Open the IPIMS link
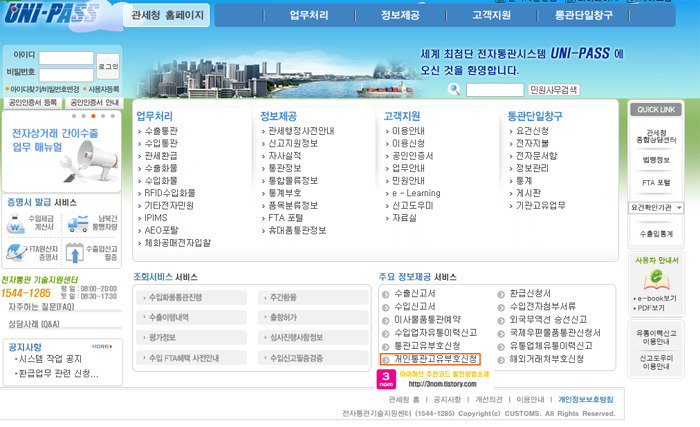This screenshot has height=427, width=700. (156, 218)
